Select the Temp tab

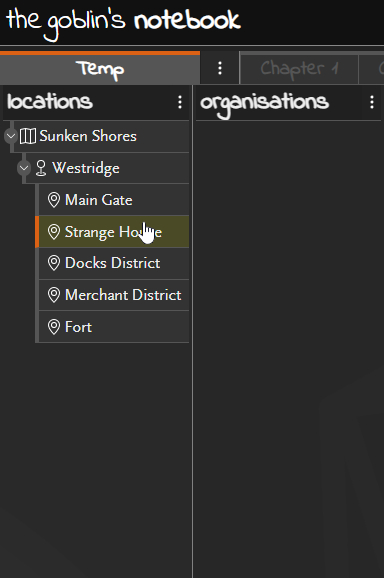coord(100,69)
